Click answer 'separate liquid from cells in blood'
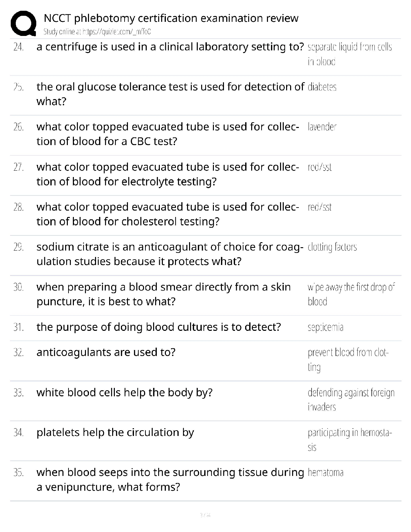The height and width of the screenshot is (532, 411). click(350, 54)
